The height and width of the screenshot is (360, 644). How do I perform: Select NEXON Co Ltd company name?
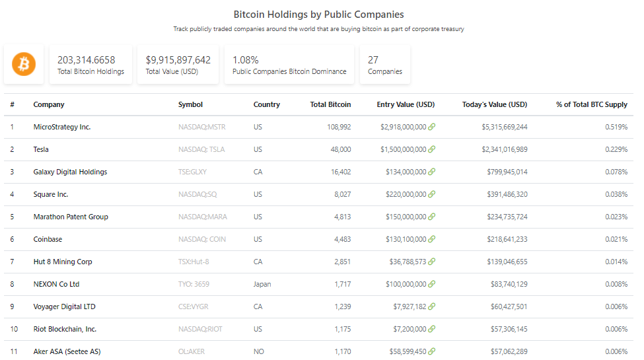[x=56, y=284]
